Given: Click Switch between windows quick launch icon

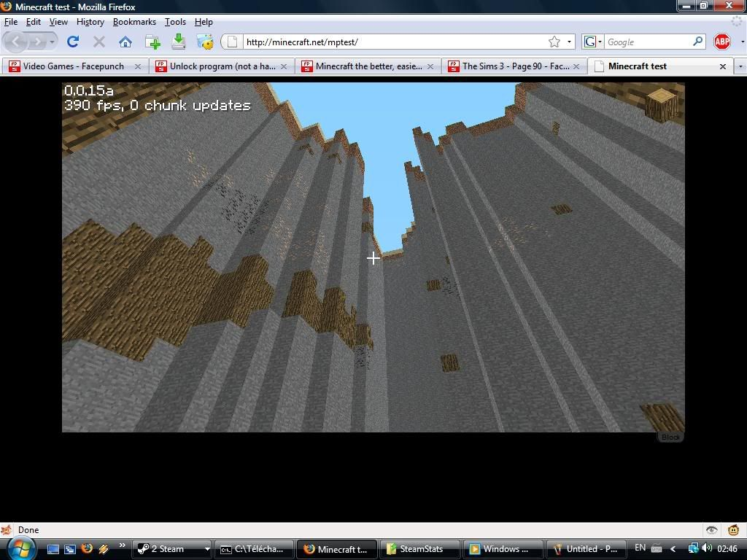Looking at the screenshot, I should [70, 549].
